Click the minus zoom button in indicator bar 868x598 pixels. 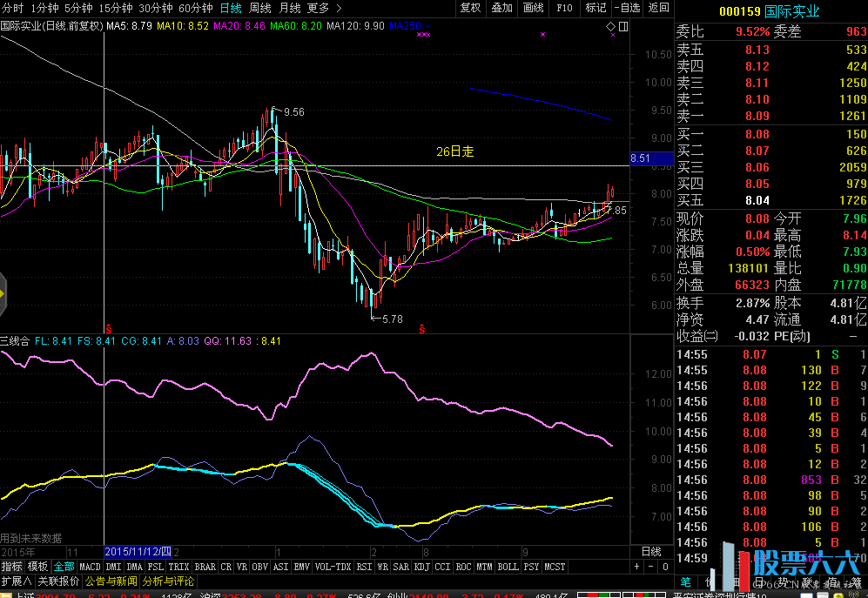(x=652, y=567)
